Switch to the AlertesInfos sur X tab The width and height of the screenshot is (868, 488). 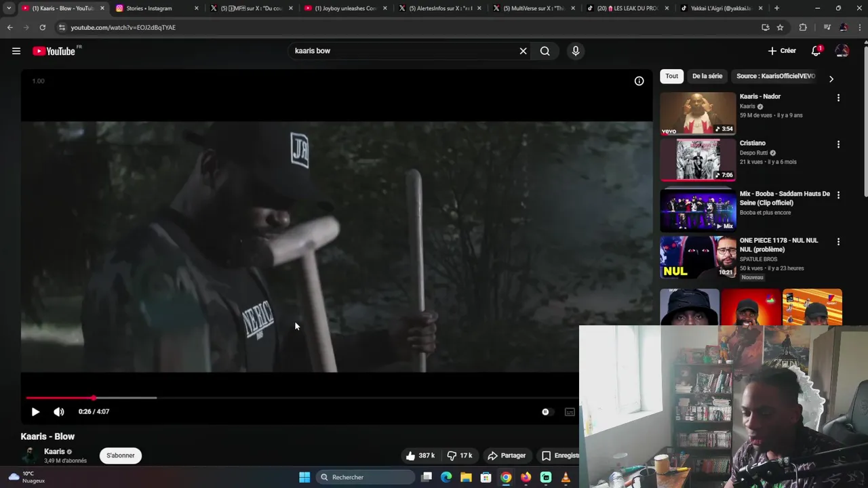(x=440, y=8)
